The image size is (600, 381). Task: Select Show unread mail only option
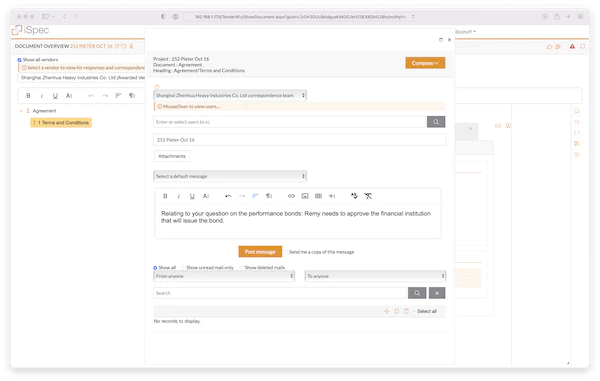tap(183, 267)
